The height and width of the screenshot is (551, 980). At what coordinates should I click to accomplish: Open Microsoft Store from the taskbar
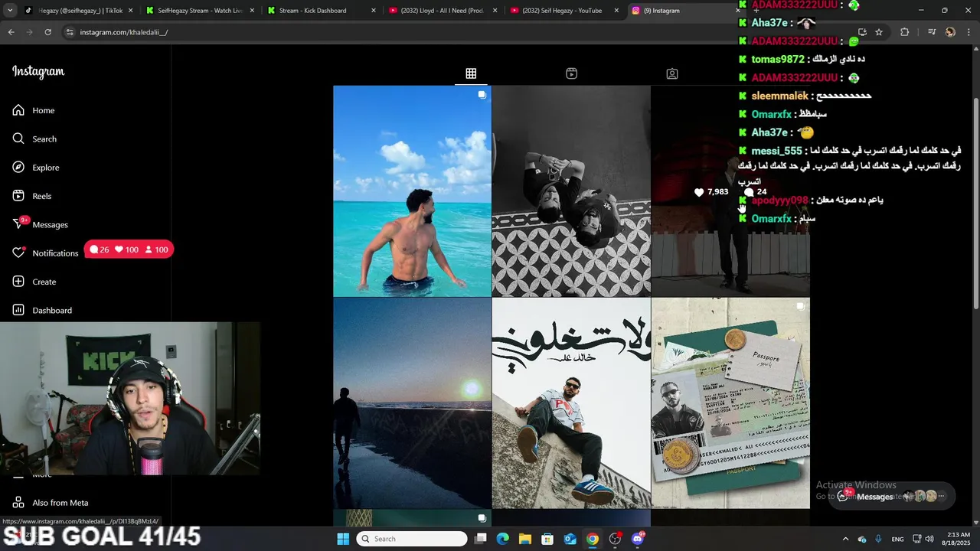(547, 539)
